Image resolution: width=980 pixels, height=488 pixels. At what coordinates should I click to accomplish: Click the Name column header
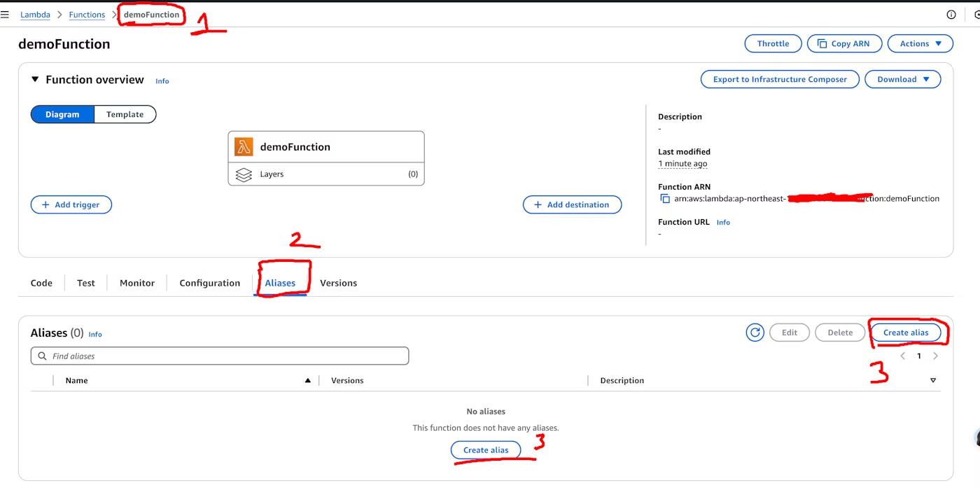point(76,381)
